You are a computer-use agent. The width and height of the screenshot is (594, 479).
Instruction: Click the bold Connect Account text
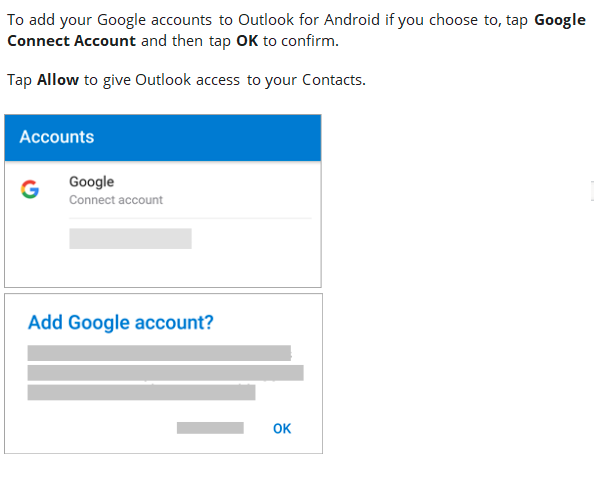click(x=72, y=41)
